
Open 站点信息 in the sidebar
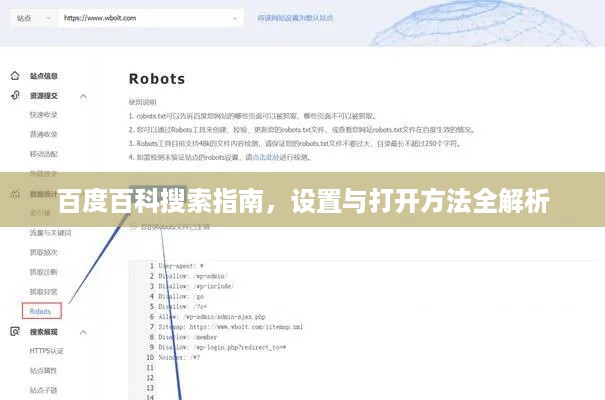[43, 76]
